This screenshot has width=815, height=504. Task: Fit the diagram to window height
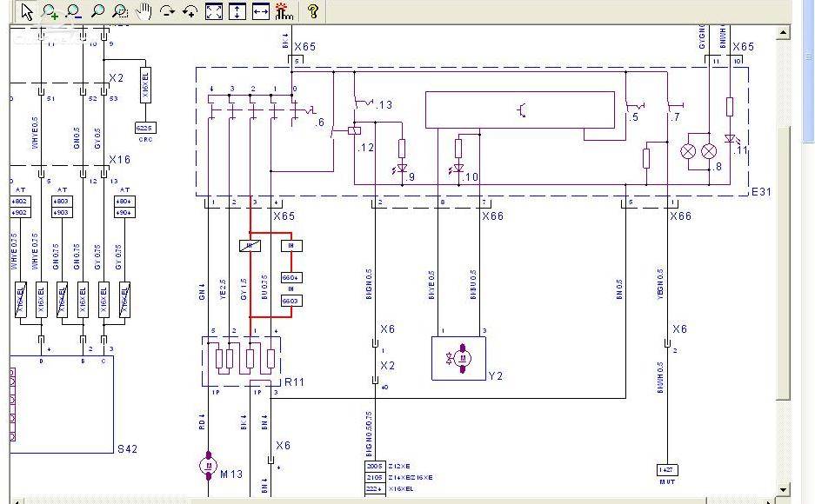237,11
